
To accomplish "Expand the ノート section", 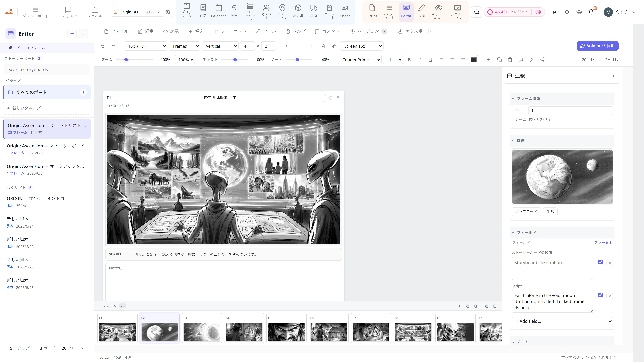I will point(562,342).
